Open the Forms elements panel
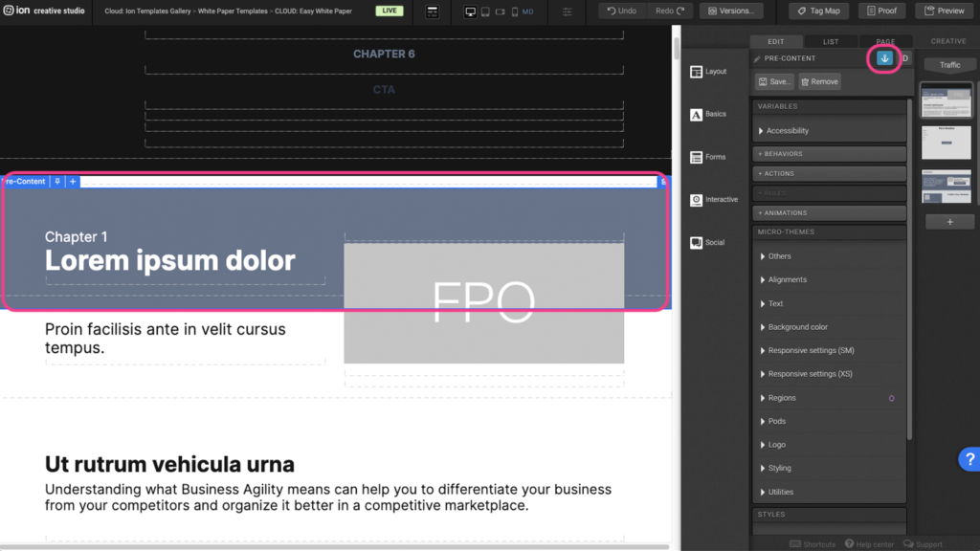 click(708, 157)
